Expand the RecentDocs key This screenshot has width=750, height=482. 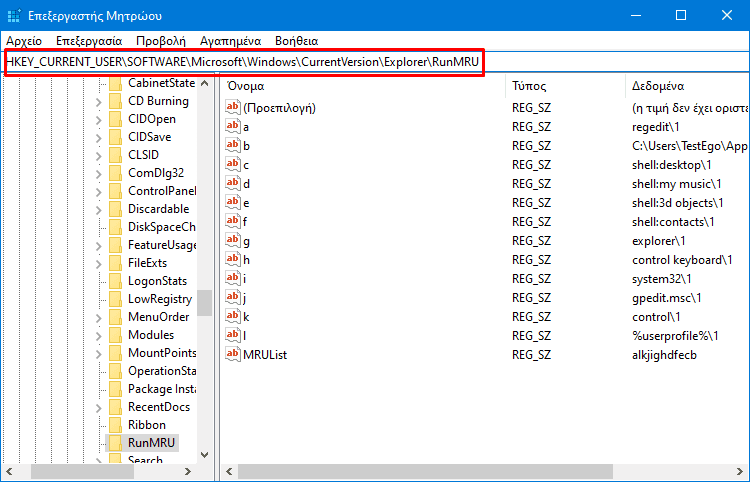coord(99,407)
